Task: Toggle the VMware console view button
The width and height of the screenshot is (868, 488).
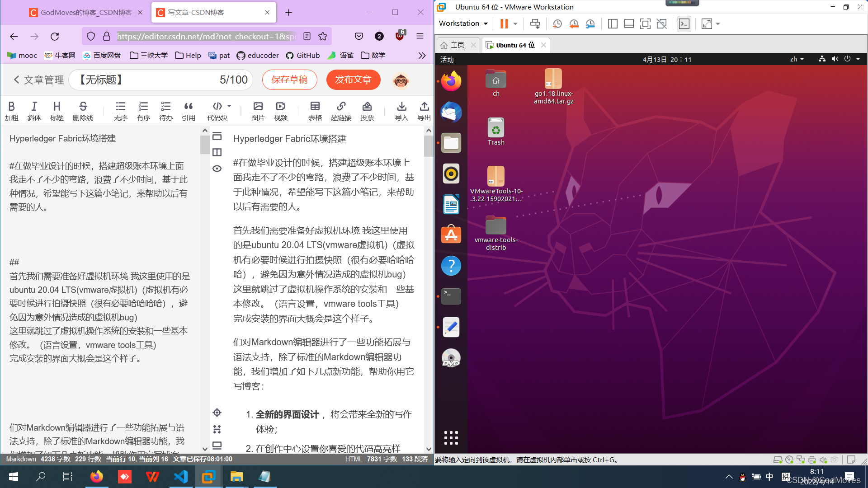Action: (684, 23)
